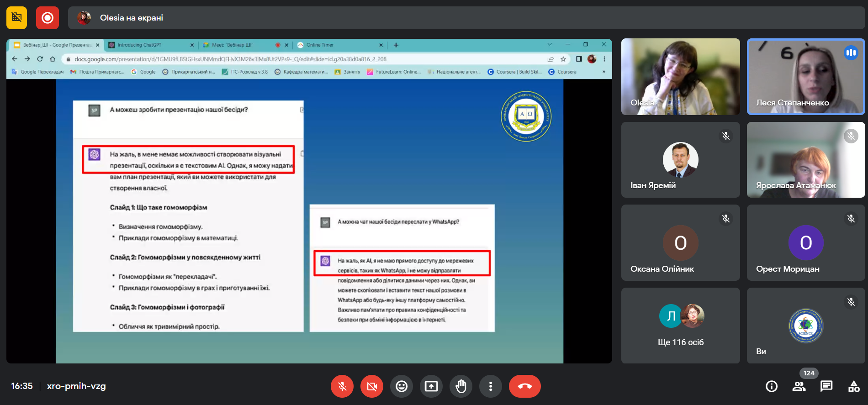Lower the raised hand
The image size is (868, 405).
(461, 386)
